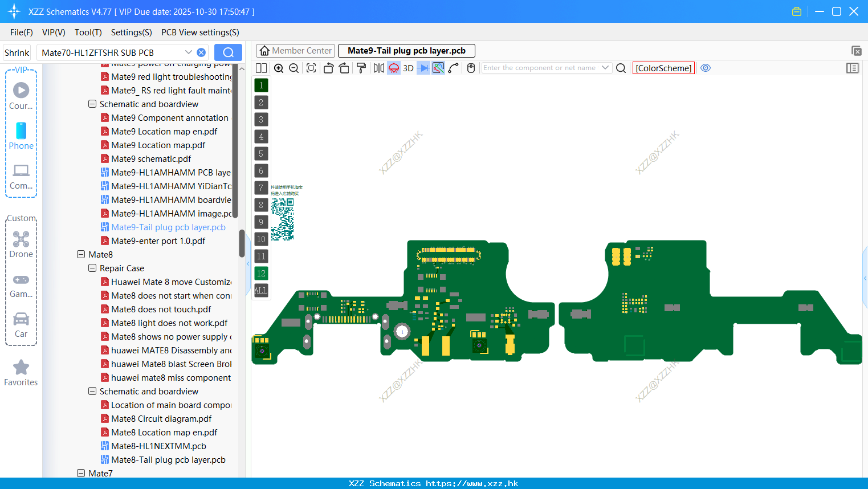Open the www.xzz.hk link
Image resolution: width=868 pixels, height=489 pixels.
pos(472,483)
